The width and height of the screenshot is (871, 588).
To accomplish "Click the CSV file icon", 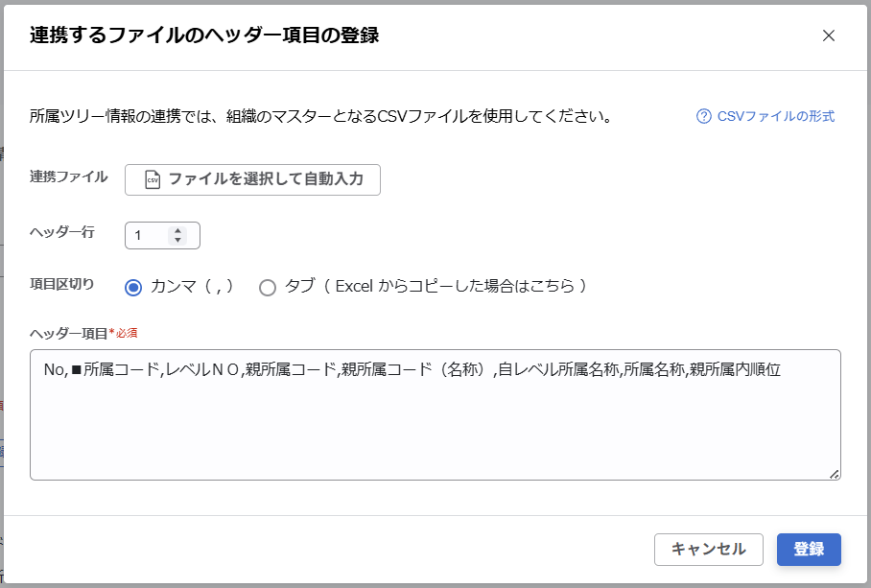I will (153, 179).
